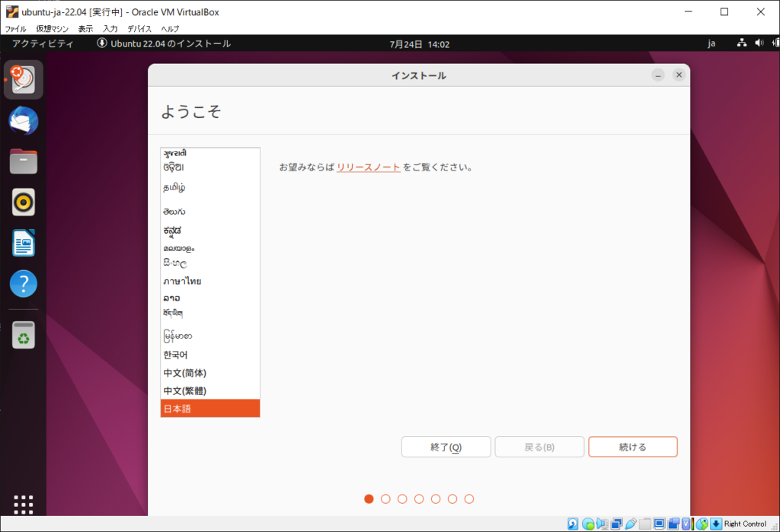Select 中文(繁體) in the language list
780x532 pixels.
tap(210, 390)
